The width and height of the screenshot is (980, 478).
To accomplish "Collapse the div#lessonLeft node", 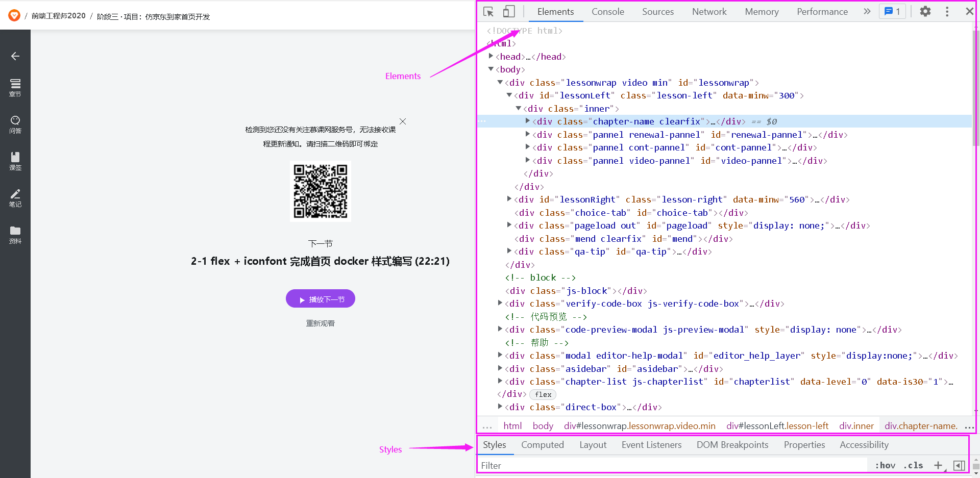I will [x=509, y=95].
